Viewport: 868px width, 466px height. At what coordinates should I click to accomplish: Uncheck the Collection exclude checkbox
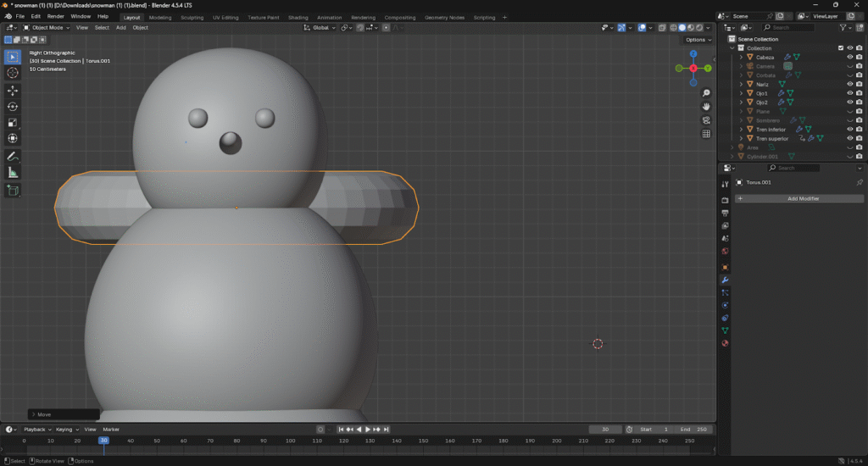point(841,48)
